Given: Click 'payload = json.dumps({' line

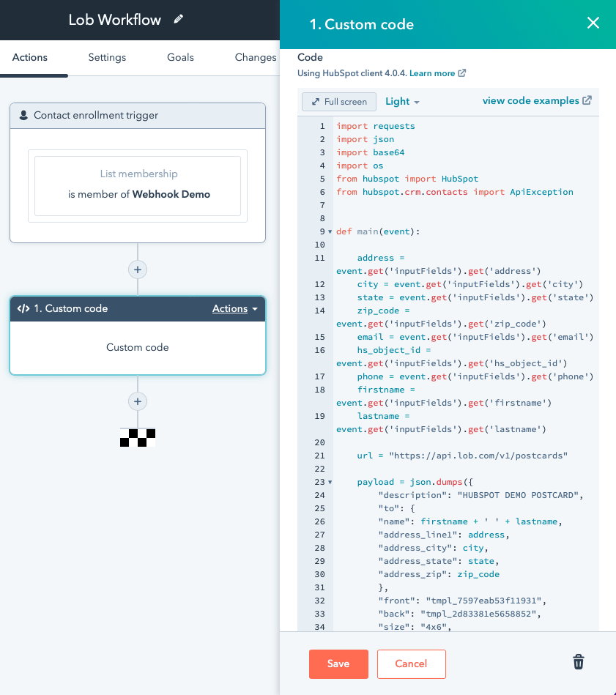Looking at the screenshot, I should (x=415, y=482).
